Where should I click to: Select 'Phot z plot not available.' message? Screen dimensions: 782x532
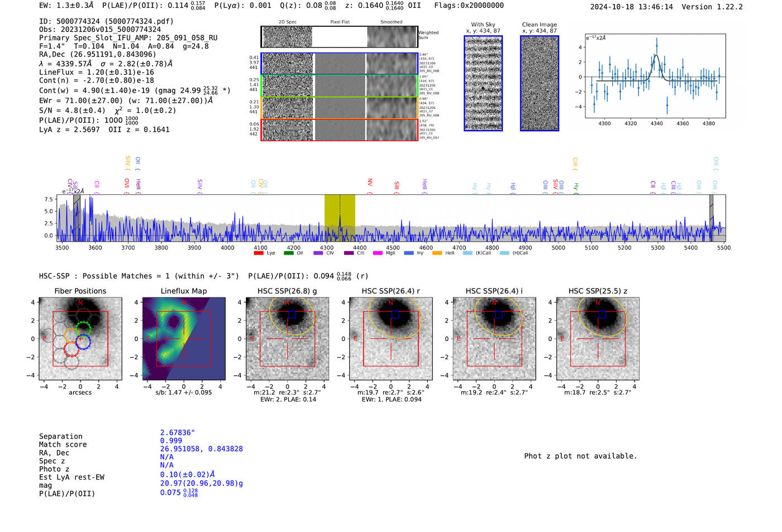(580, 456)
